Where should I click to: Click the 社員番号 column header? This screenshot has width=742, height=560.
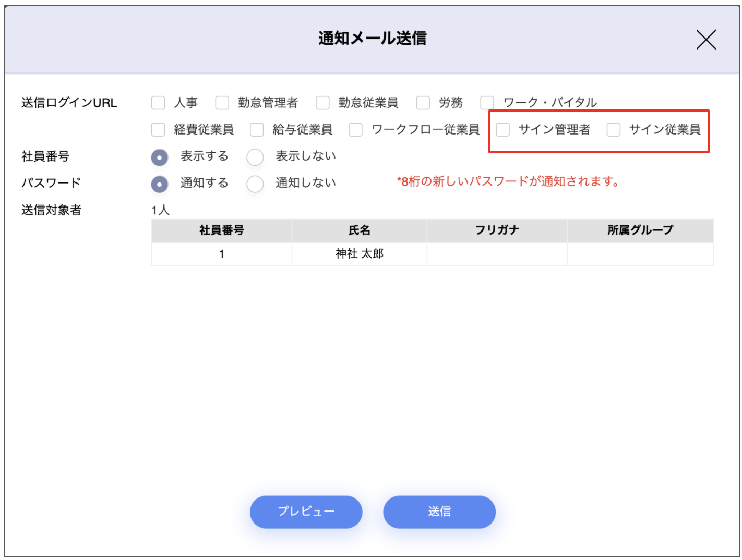(221, 230)
